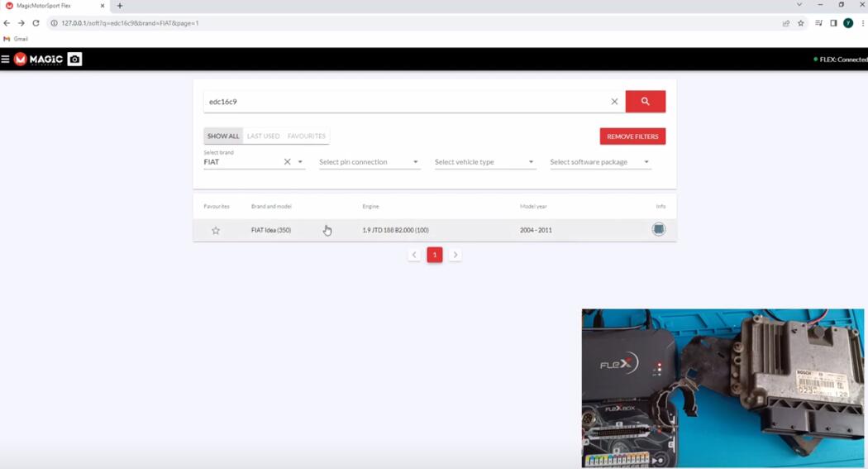Viewport: 868px width, 469px height.
Task: Click the Magic Motorsport logo
Action: [x=38, y=60]
